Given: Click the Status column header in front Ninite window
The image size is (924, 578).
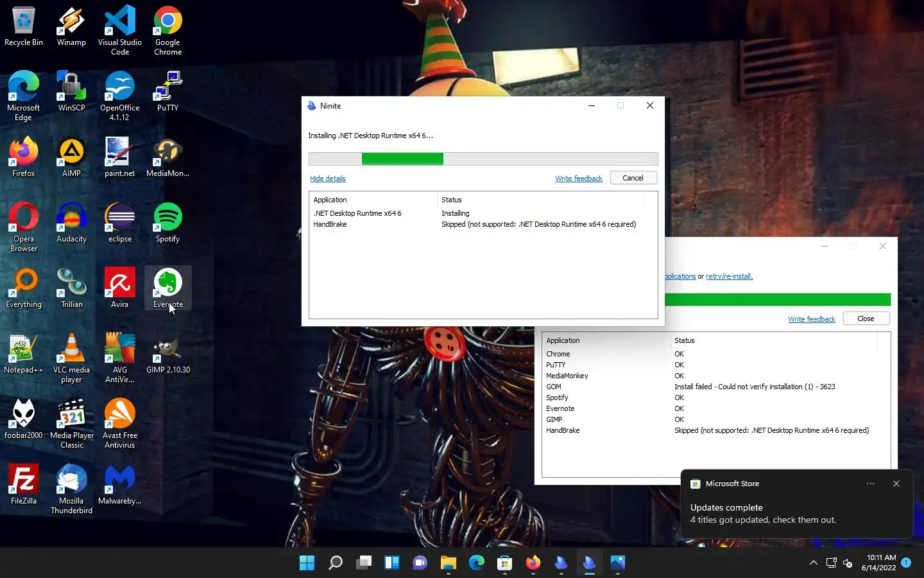Looking at the screenshot, I should 541,200.
